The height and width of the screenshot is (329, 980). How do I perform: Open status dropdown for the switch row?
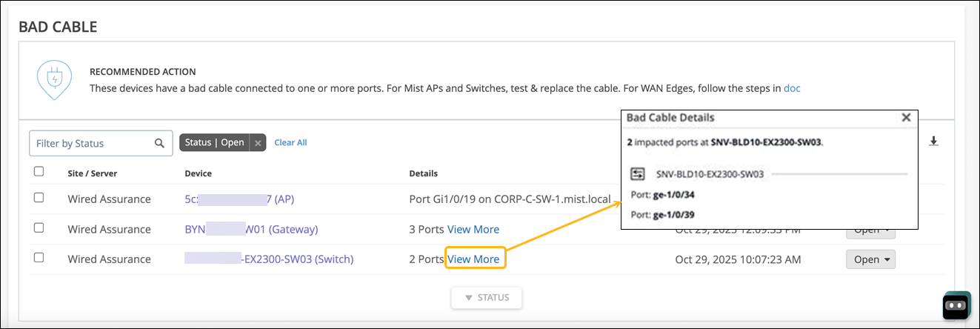[x=870, y=259]
